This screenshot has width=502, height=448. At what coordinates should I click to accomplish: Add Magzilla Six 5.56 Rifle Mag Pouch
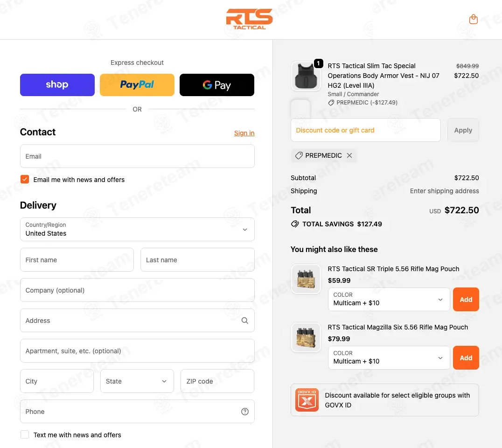(466, 357)
